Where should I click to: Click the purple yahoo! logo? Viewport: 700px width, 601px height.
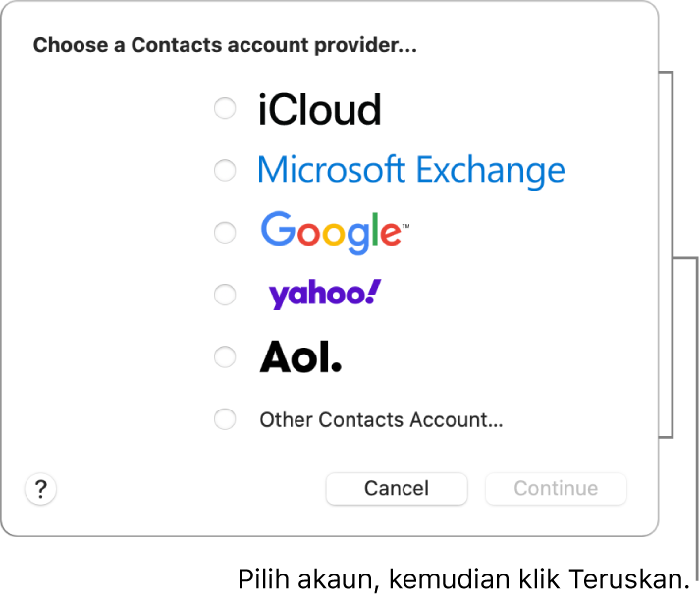322,294
